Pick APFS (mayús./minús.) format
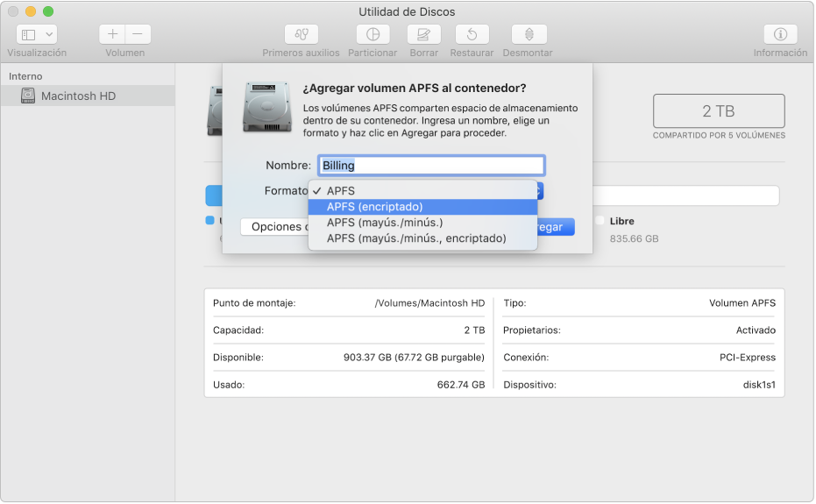Image resolution: width=816 pixels, height=504 pixels. pyautogui.click(x=422, y=223)
